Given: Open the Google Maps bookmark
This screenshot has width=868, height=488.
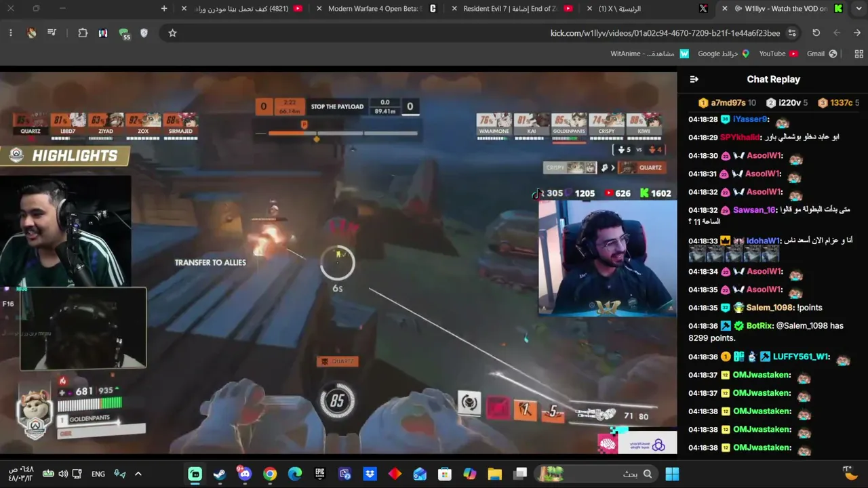Looking at the screenshot, I should [x=724, y=54].
